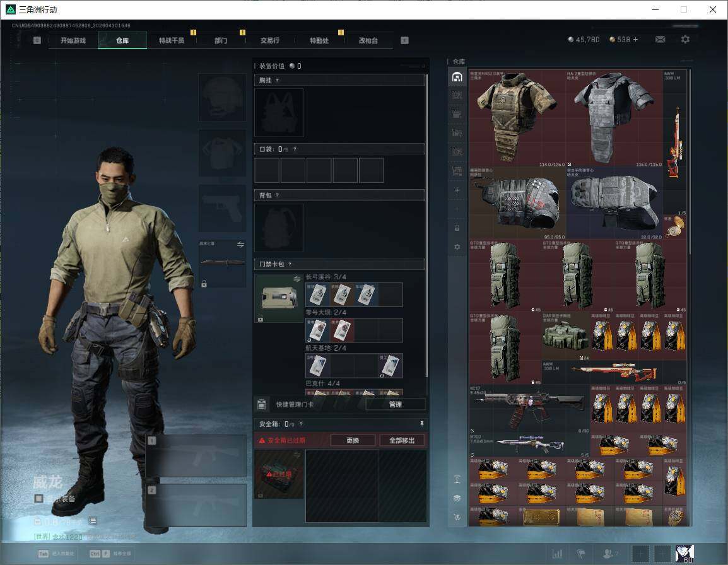The image size is (728, 565).
Task: Open settings gear in top bar
Action: [685, 40]
